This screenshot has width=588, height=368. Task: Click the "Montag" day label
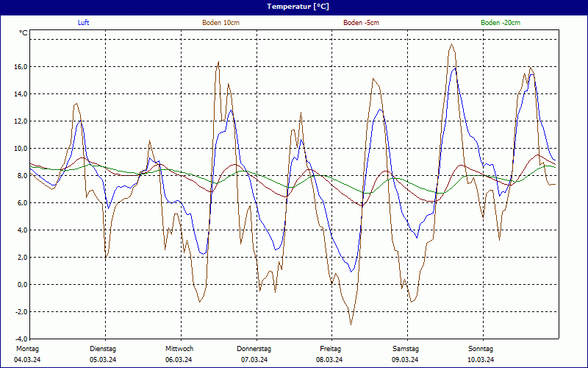27,349
